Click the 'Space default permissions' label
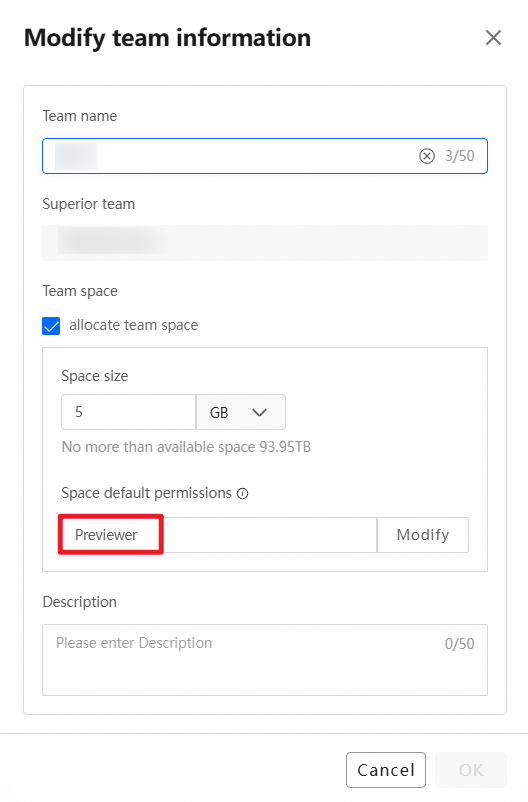 [146, 493]
